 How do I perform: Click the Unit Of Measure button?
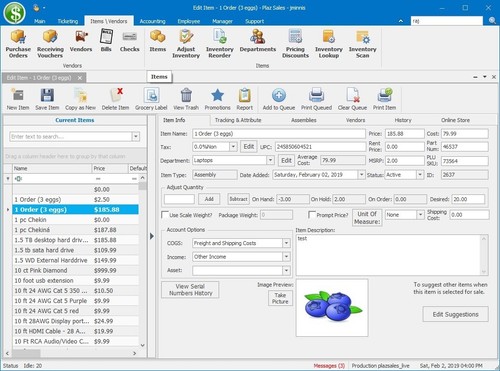point(367,218)
